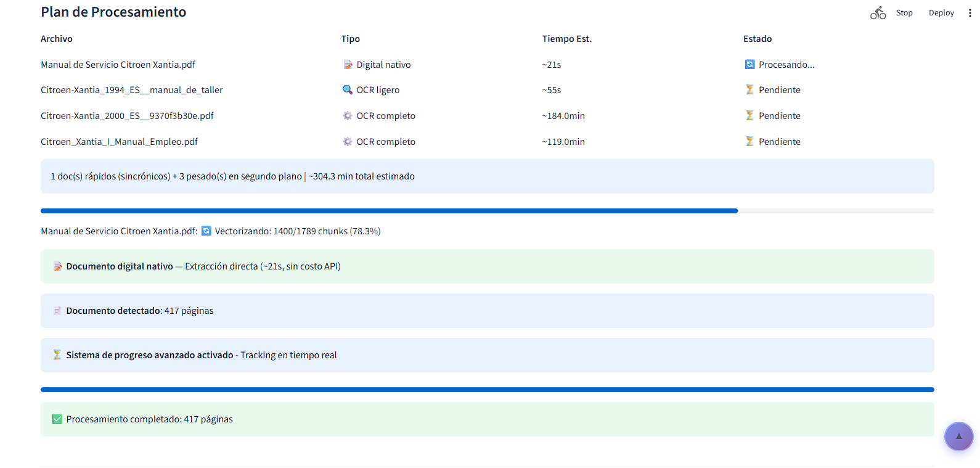Click the running bicycle status icon
Image resolution: width=980 pixels, height=468 pixels.
[878, 13]
